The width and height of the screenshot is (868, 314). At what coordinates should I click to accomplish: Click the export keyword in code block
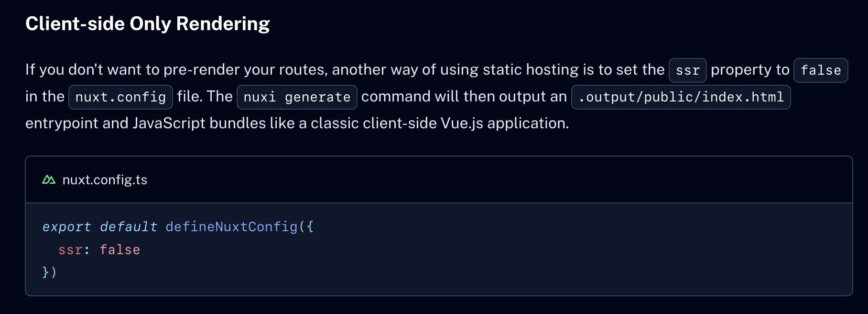click(x=66, y=227)
